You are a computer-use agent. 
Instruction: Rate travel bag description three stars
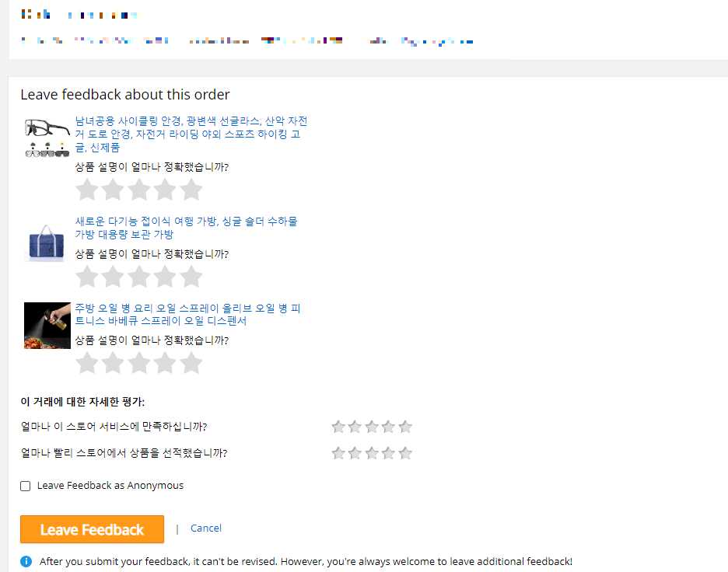pos(139,276)
